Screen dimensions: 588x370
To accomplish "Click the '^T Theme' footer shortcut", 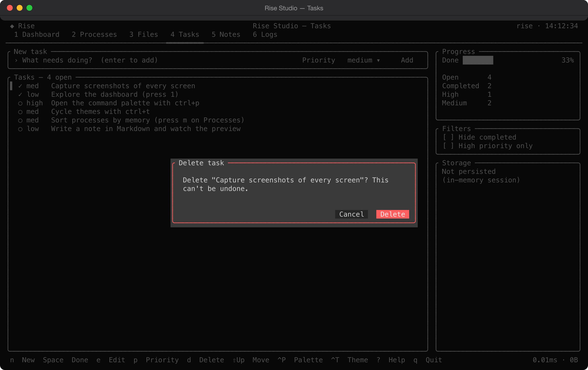I will [x=350, y=360].
